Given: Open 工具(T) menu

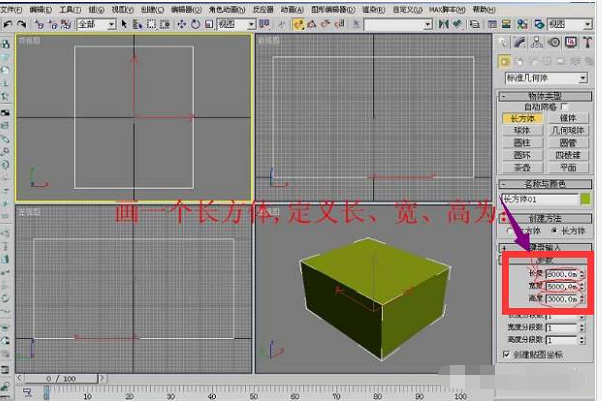Looking at the screenshot, I should (70, 9).
